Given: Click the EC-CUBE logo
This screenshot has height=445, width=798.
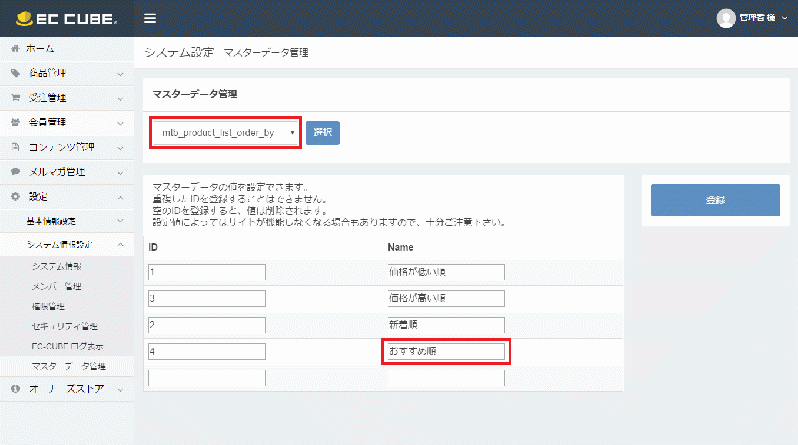Looking at the screenshot, I should tap(62, 18).
